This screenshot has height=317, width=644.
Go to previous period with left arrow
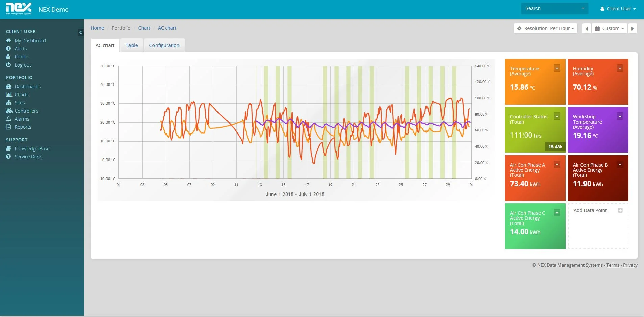click(x=587, y=28)
